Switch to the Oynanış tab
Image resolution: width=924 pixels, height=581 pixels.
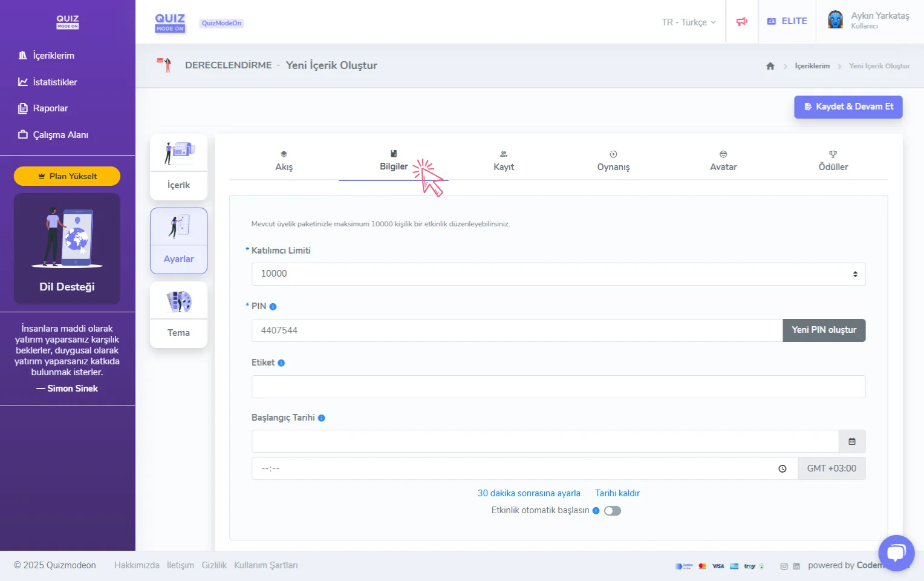(613, 161)
